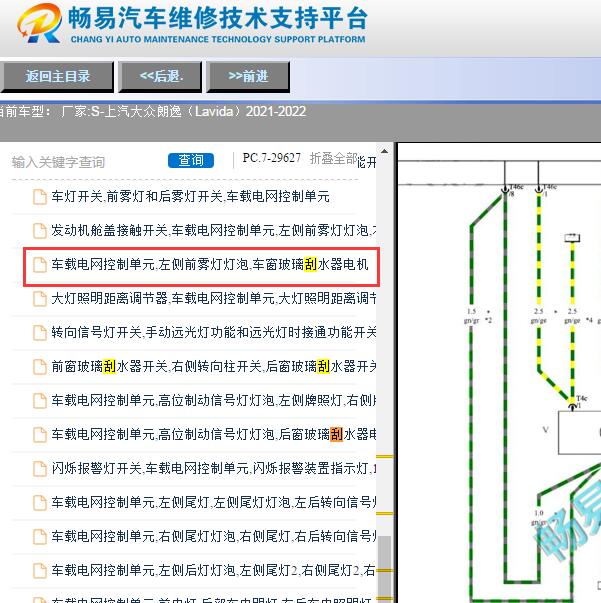Viewport: 601px width, 603px height.
Task: Click document icon beside 发动机舱盖接触开关 entry
Action: (40, 231)
